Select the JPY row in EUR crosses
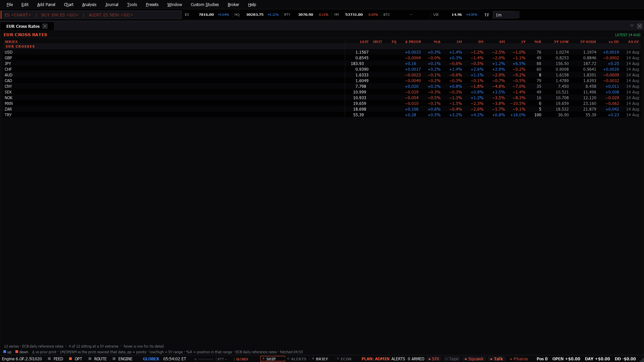 pos(322,64)
